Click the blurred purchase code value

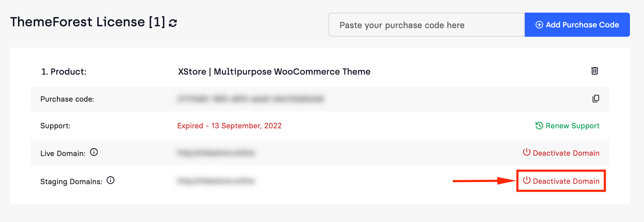coord(251,99)
